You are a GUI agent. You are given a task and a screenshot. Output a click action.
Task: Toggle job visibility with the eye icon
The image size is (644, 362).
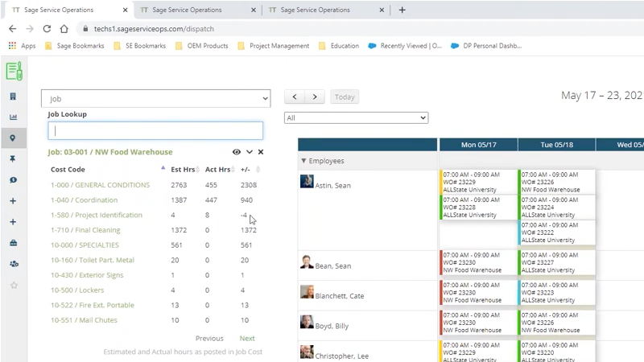click(x=237, y=152)
